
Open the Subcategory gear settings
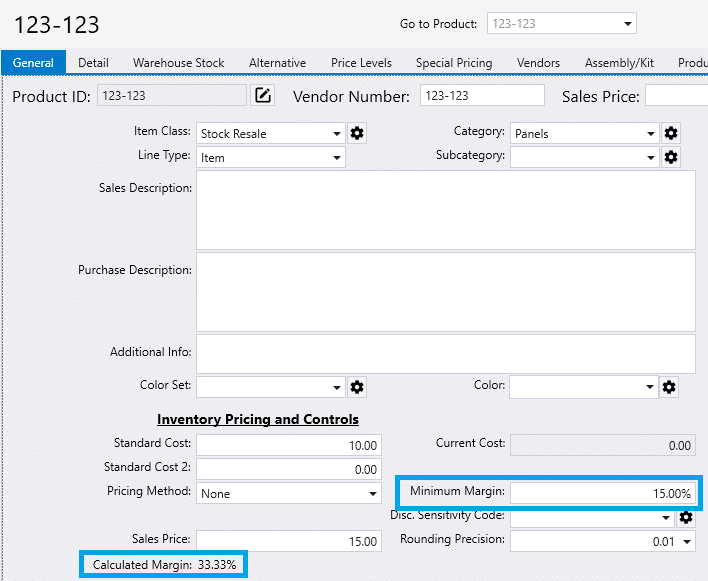point(671,157)
